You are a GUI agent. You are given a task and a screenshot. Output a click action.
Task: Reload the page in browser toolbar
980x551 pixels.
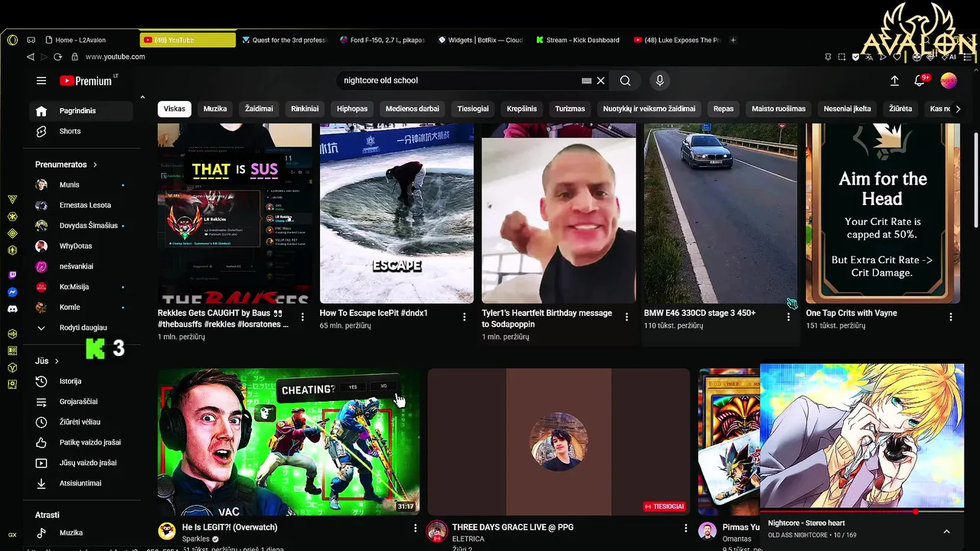[57, 57]
